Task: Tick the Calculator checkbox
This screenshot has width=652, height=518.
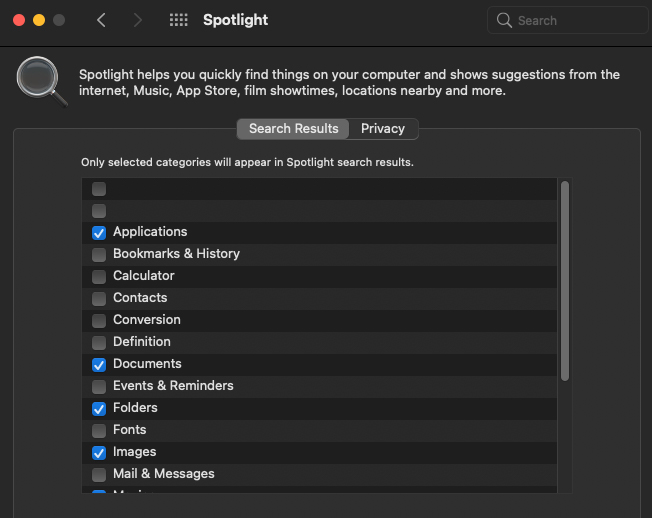Action: [99, 276]
